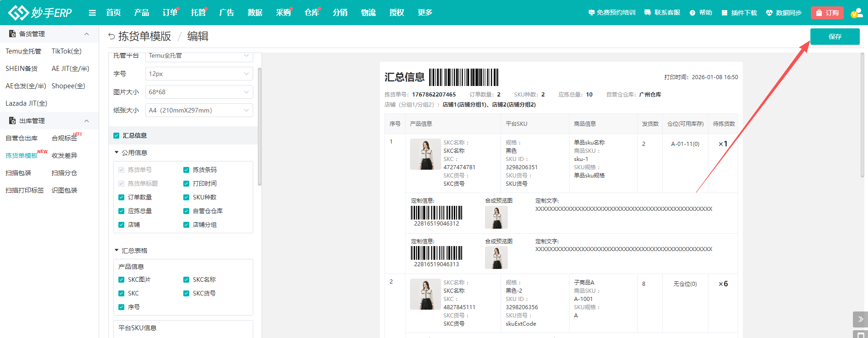Screen dimensions: 868x338
Task: Collapse the 公用信息 section
Action: (x=117, y=153)
